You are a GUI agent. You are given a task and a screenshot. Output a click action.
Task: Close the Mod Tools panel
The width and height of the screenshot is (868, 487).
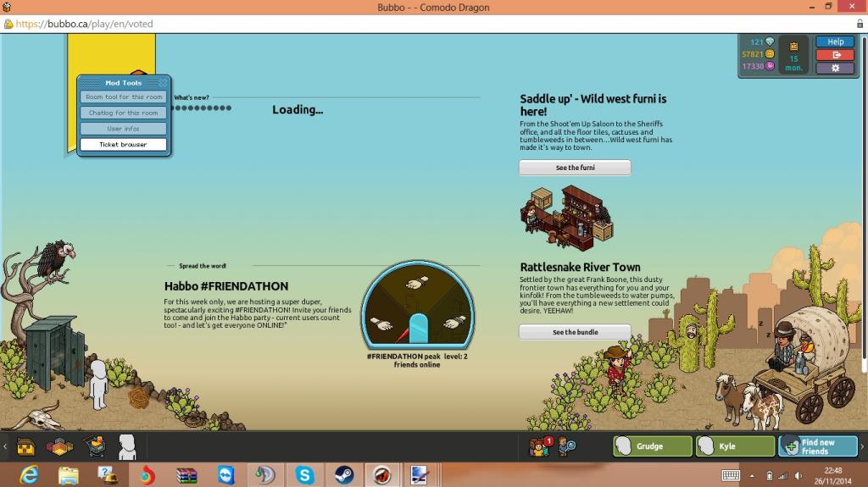click(x=164, y=82)
